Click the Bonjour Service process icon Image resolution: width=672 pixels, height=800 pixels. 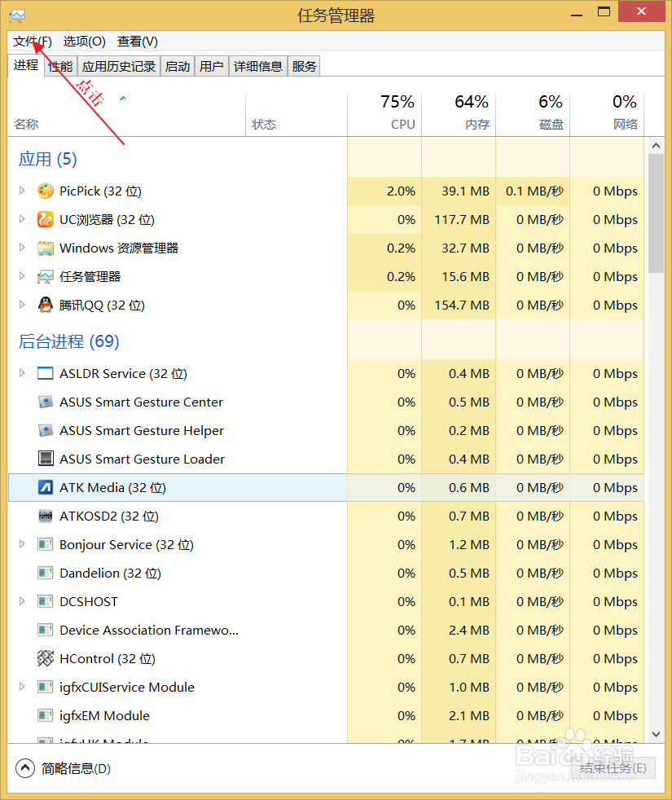click(46, 544)
